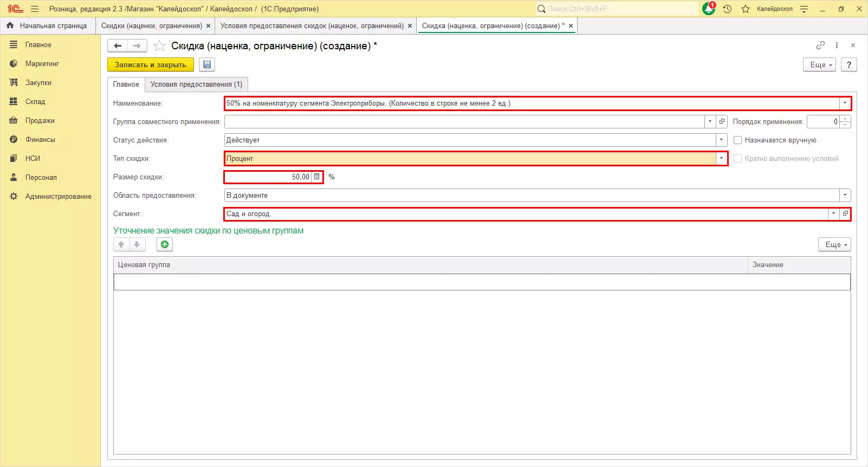Viewport: 868px width, 467px height.
Task: Close the discount creation form
Action: coord(853,46)
